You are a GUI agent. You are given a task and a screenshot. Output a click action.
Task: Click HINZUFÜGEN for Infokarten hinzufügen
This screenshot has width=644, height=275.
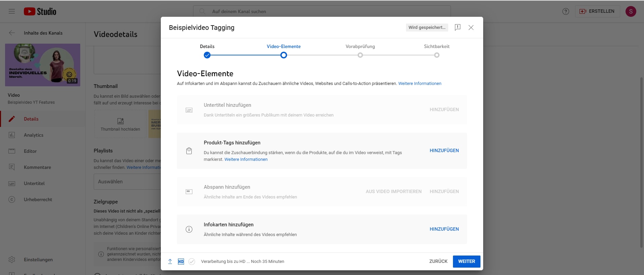(444, 229)
